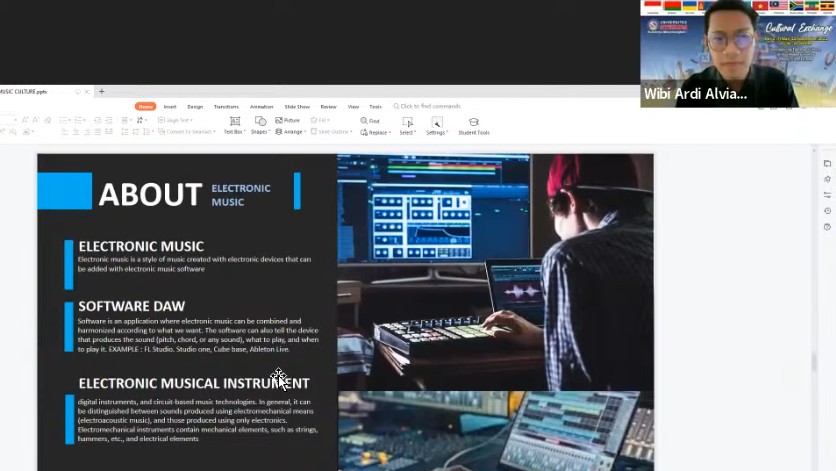Justify the paragraph text
This screenshot has height=471, width=836.
98,132
